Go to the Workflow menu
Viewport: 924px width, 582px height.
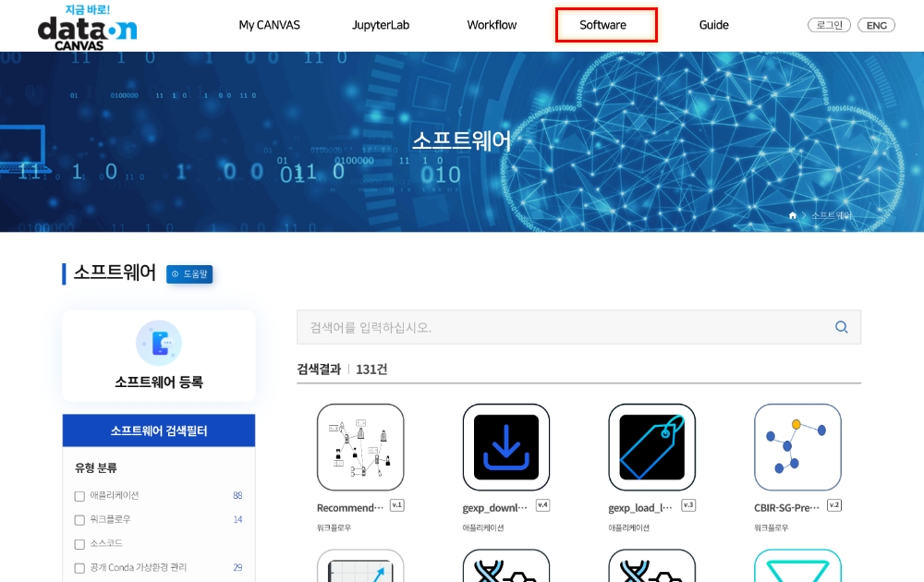[x=492, y=25]
